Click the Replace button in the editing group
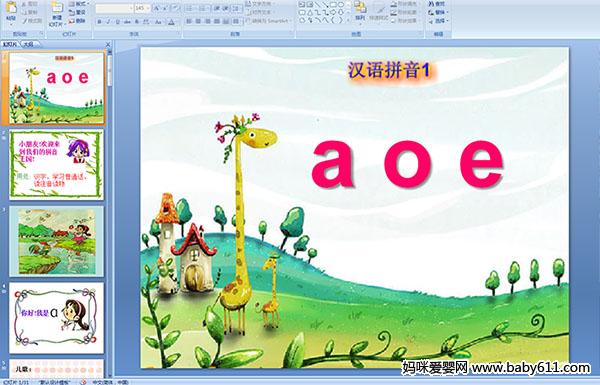This screenshot has width=600, height=385. click(x=437, y=12)
